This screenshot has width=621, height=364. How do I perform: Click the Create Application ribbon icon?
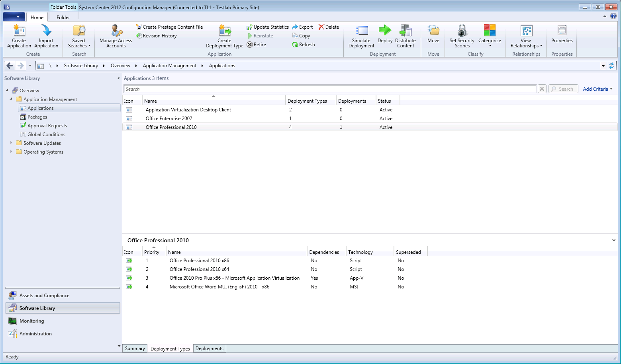pyautogui.click(x=19, y=36)
